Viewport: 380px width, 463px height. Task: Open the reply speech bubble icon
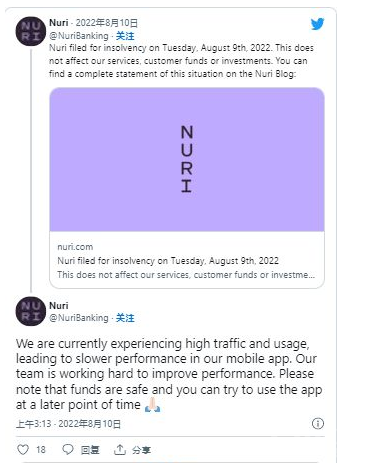tap(68, 449)
